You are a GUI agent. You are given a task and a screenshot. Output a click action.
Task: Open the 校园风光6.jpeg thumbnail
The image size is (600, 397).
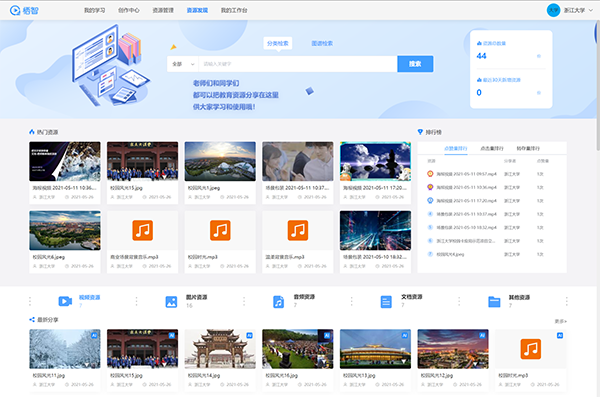[65, 230]
